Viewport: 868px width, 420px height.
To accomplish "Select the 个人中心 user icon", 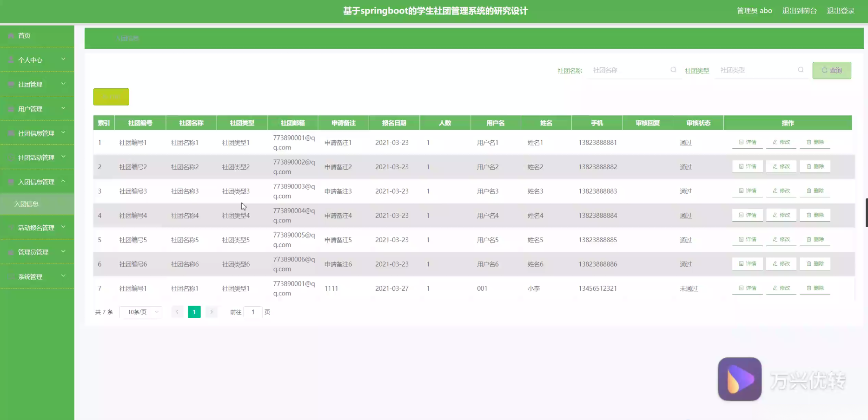I will 11,59.
